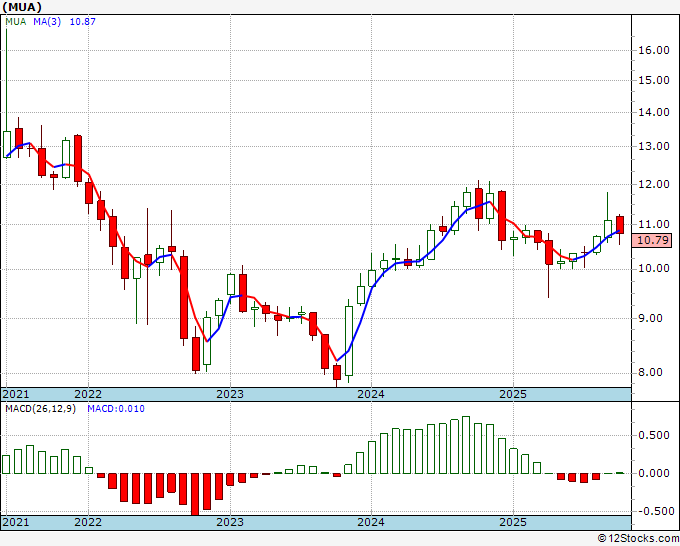The width and height of the screenshot is (680, 546).
Task: Click the 0.000 MACD axis label
Action: [654, 473]
